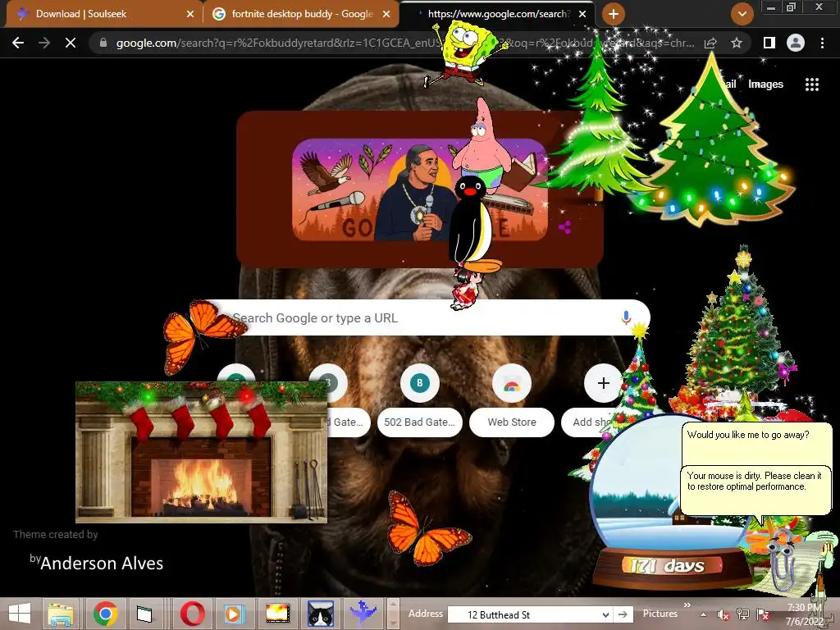Click the Clippy paperclip assistant
This screenshot has height=630, width=840.
(x=781, y=559)
